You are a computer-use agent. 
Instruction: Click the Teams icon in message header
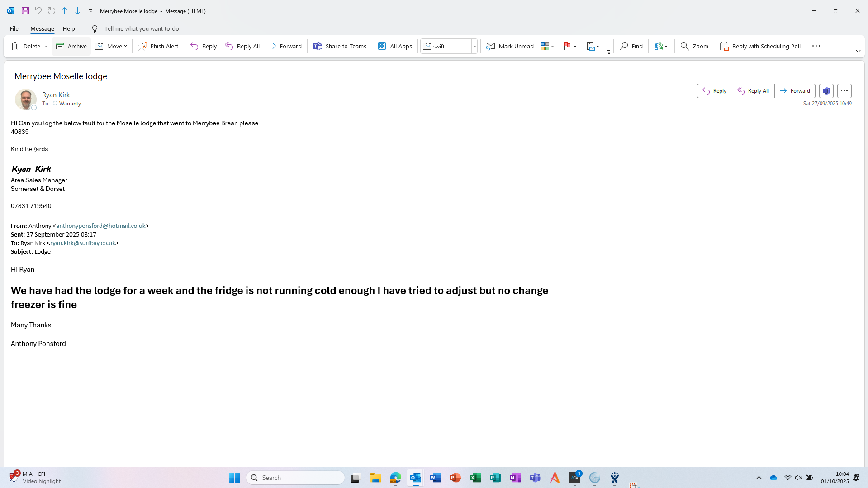(x=826, y=91)
